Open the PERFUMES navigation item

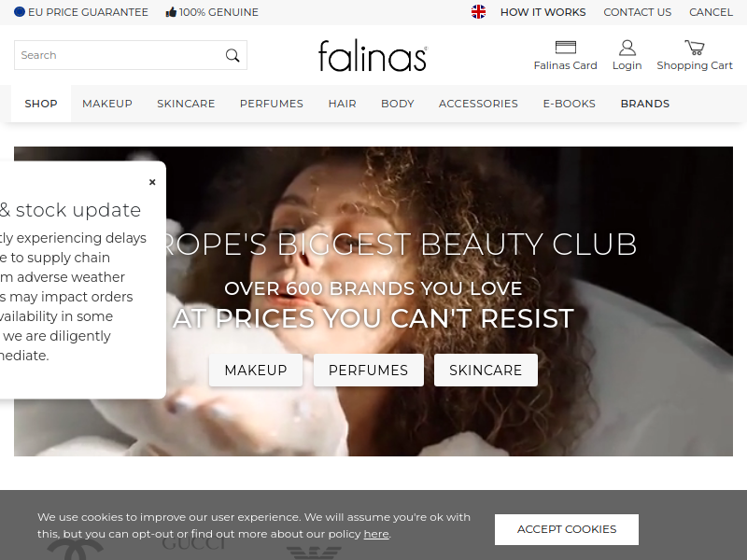[272, 104]
